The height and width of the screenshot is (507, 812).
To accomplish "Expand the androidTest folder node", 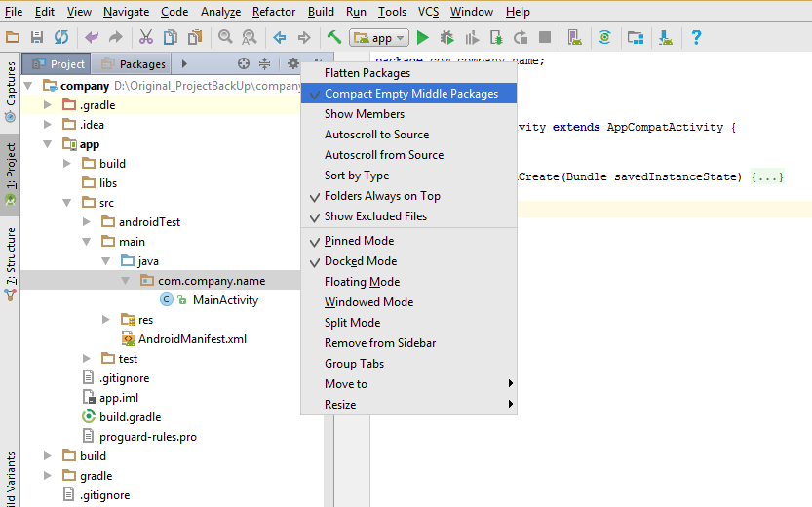I will (87, 222).
